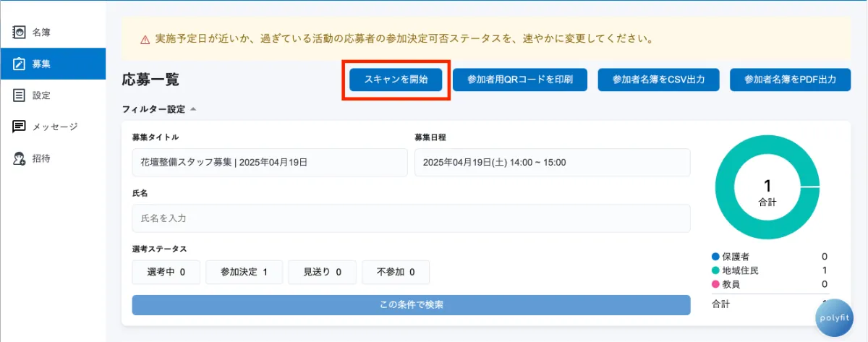The width and height of the screenshot is (868, 342).
Task: Click the 地域住民 legend label
Action: (x=741, y=270)
